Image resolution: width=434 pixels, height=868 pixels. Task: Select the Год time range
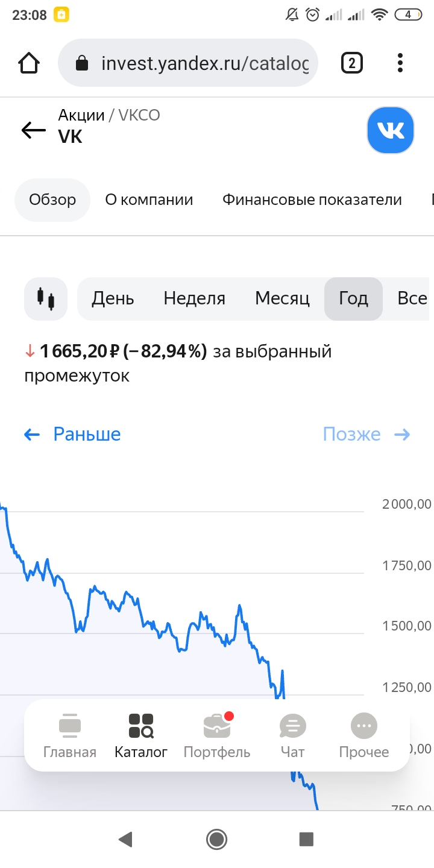[x=353, y=298]
